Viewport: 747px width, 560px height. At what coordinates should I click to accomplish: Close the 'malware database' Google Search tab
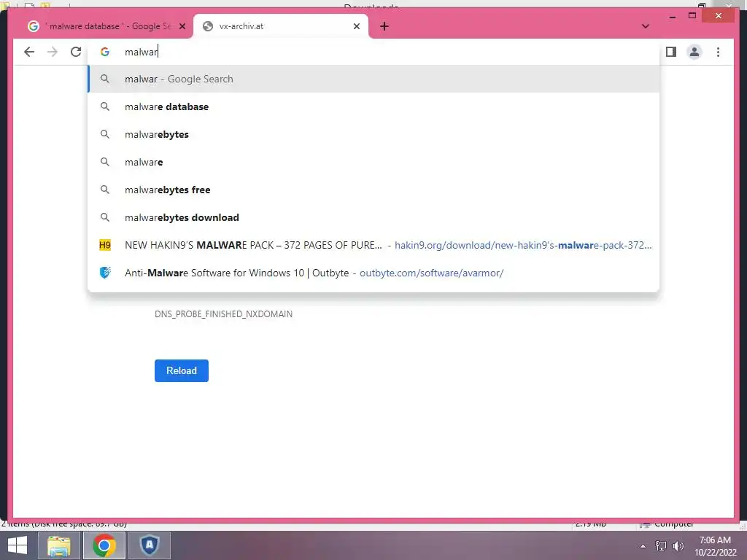pos(182,26)
